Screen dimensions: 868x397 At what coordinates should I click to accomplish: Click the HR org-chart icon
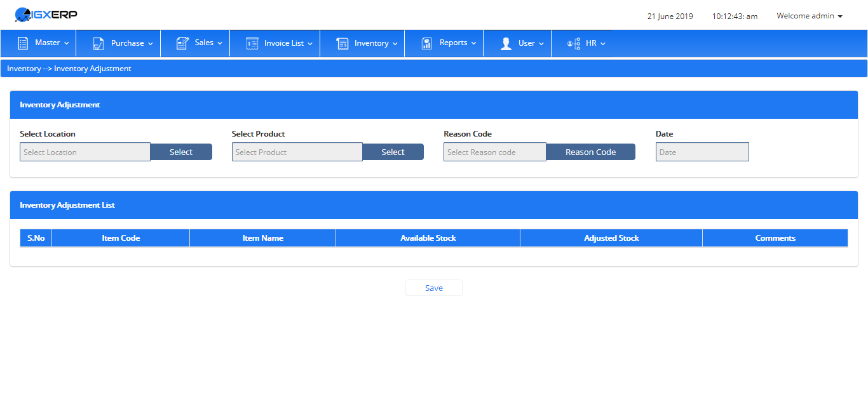point(574,43)
